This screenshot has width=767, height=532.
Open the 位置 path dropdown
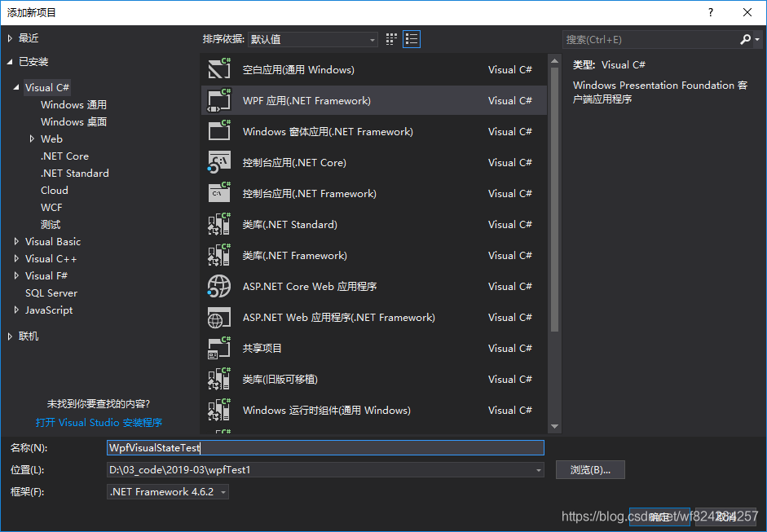point(538,470)
